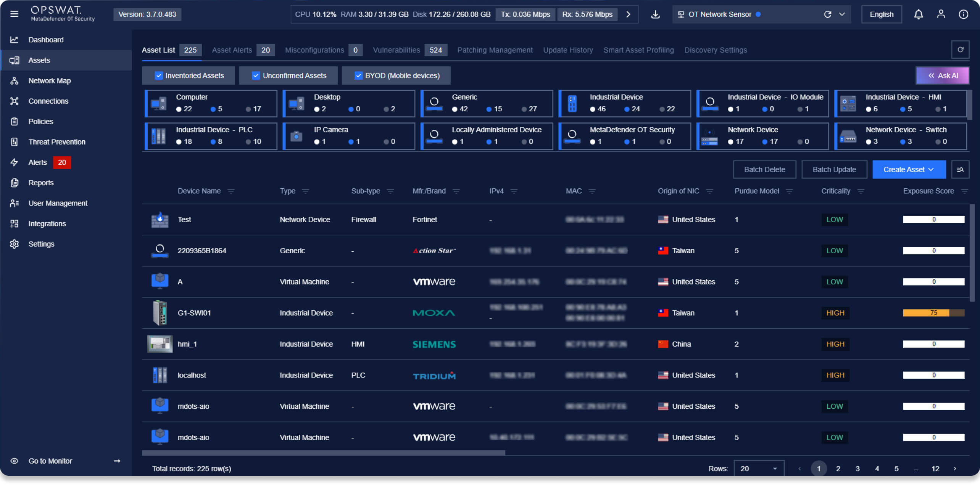Disable the BYOD (Mobile devices) checkbox
This screenshot has width=980, height=485.
tap(358, 75)
